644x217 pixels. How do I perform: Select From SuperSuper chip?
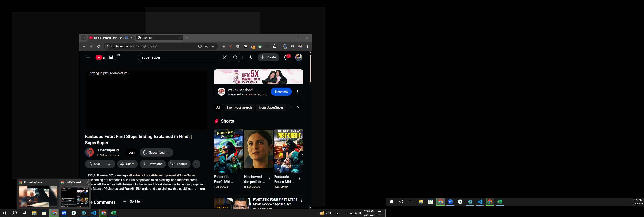(x=271, y=107)
